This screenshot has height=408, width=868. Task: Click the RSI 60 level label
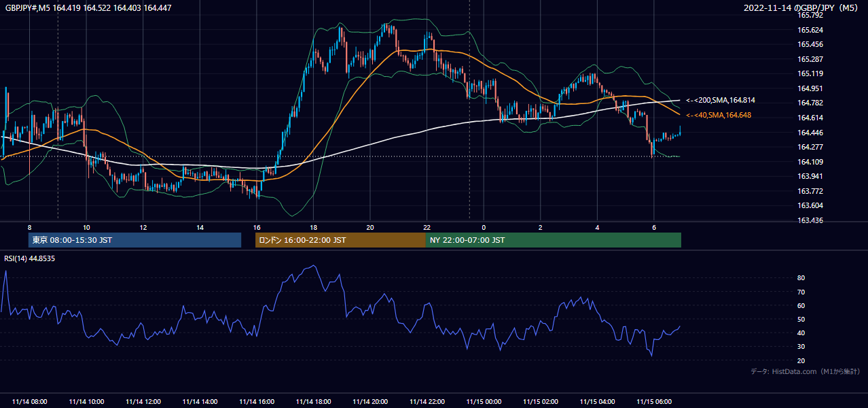coord(801,305)
